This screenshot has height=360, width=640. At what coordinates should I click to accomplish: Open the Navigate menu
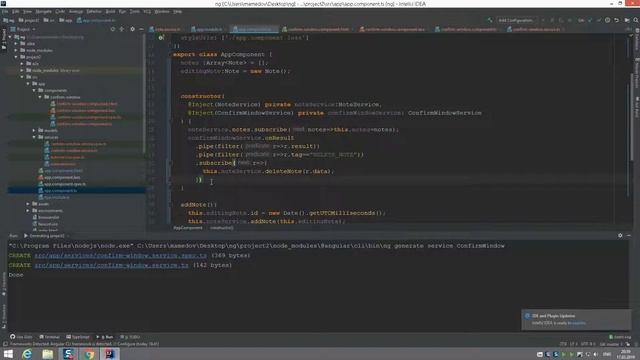point(43,11)
